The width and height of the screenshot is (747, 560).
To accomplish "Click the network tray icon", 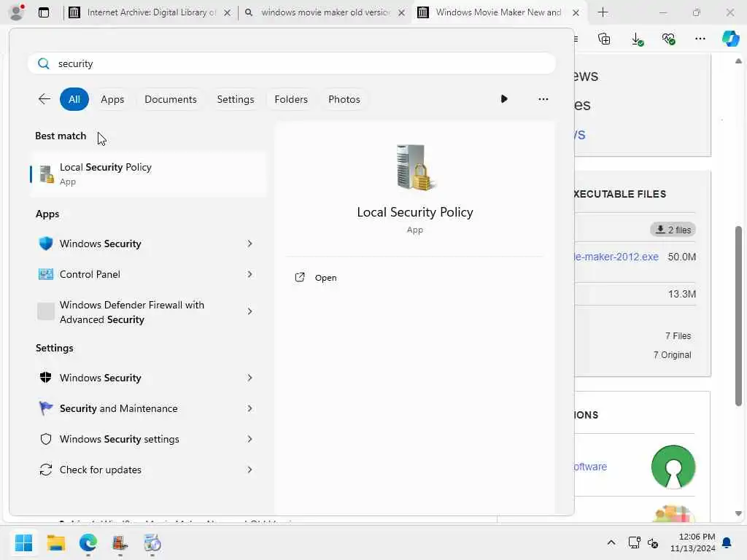I will point(634,542).
